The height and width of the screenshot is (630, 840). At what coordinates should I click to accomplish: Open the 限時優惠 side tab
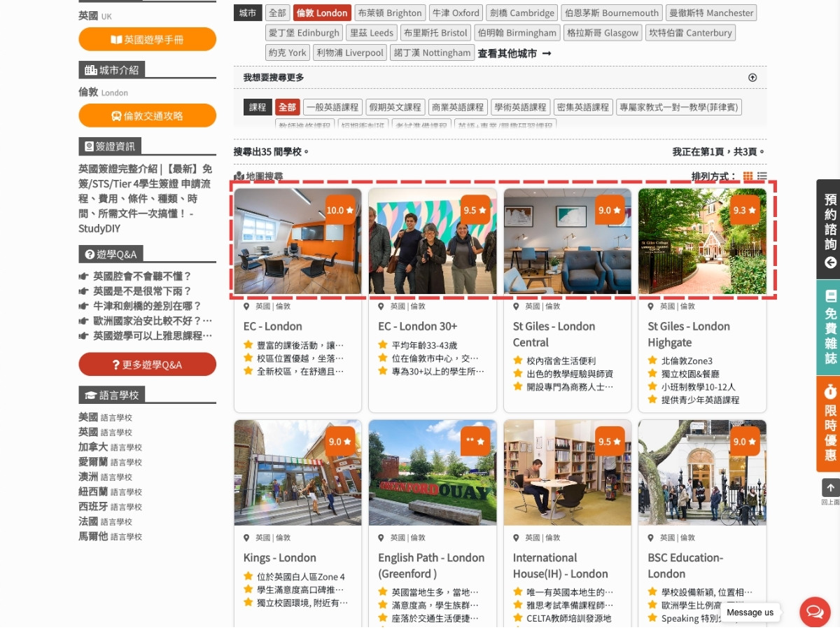[x=829, y=424]
